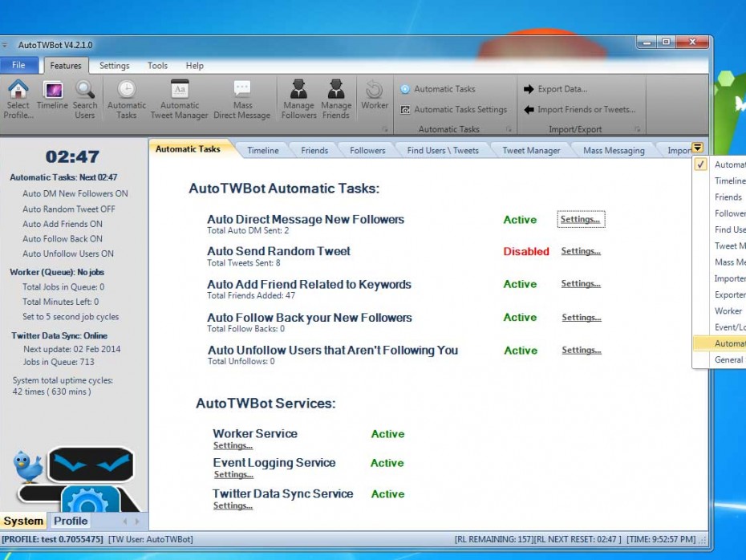Choose Importer in the tab dropdown list
The height and width of the screenshot is (560, 746).
(x=720, y=278)
